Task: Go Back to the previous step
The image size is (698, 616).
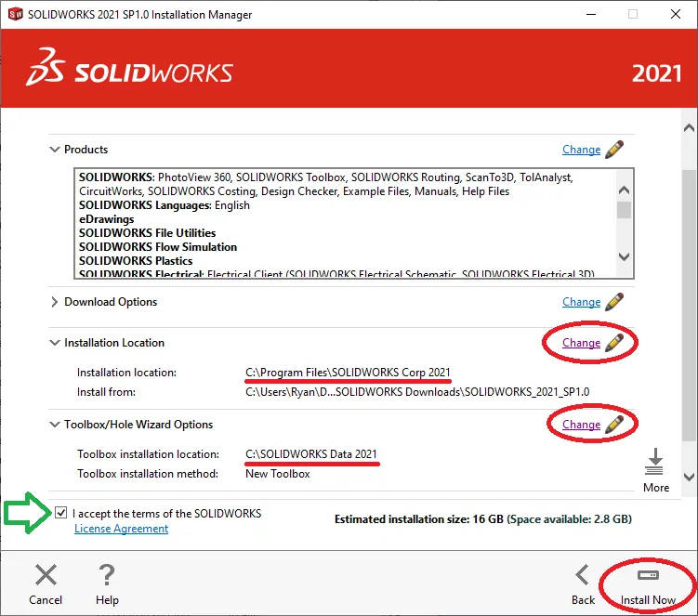Action: (x=583, y=585)
